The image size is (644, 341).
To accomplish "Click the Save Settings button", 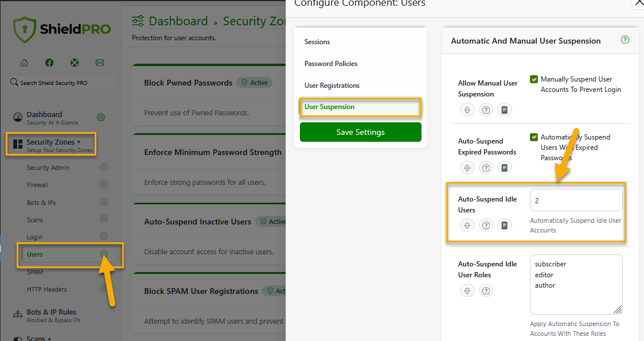I will click(x=360, y=132).
